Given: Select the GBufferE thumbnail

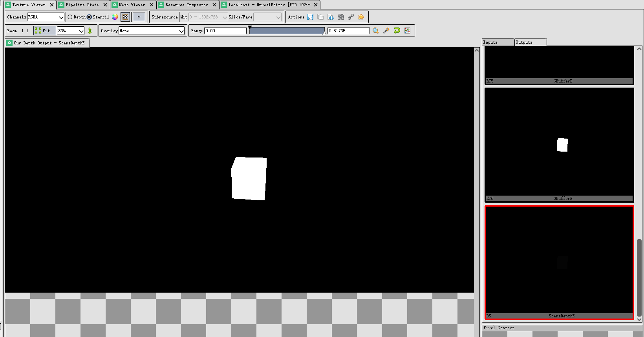Looking at the screenshot, I should pos(559,145).
